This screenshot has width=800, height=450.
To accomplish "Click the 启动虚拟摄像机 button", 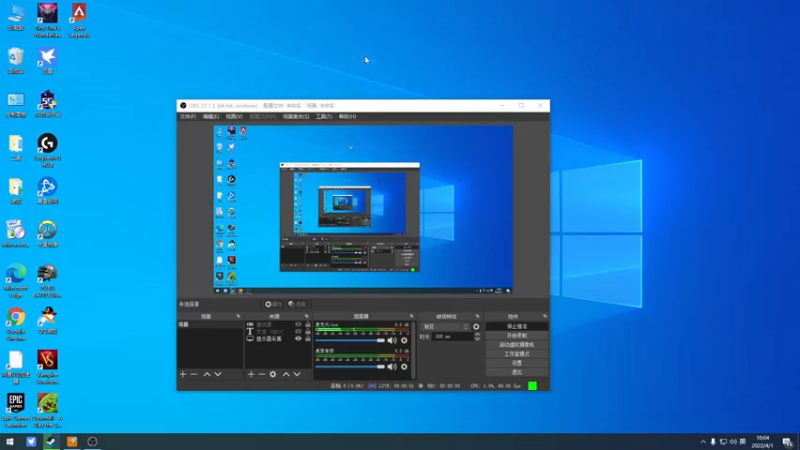I will [517, 345].
